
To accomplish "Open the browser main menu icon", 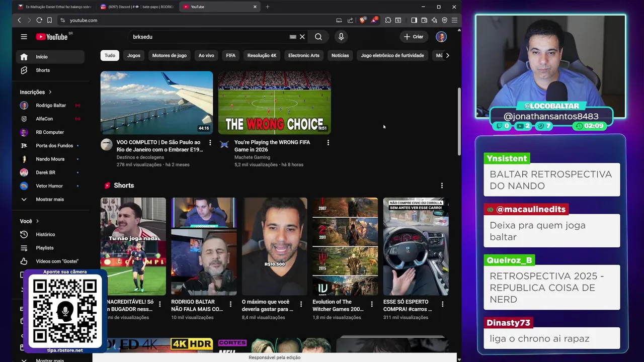I will 454,20.
